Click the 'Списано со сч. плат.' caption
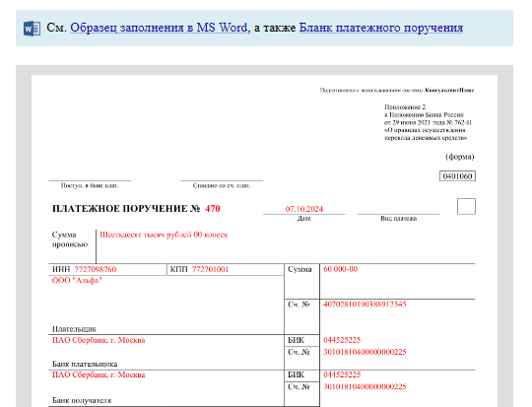This screenshot has width=532, height=407. (222, 185)
